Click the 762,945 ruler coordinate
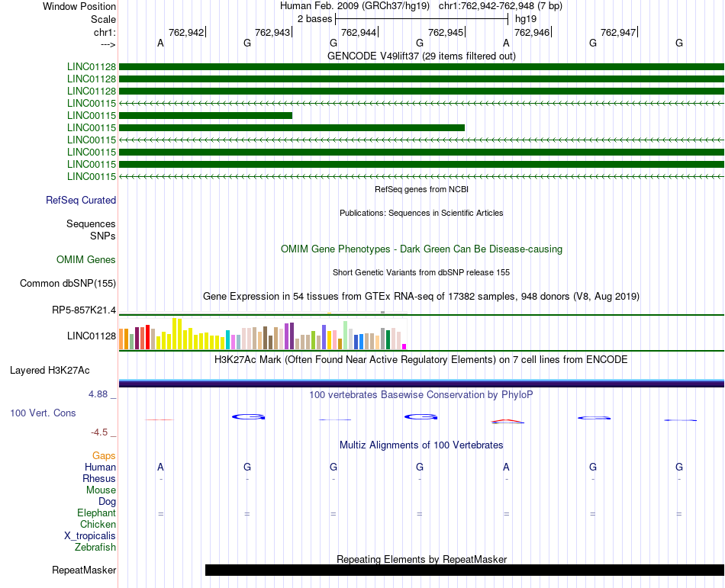725x588 pixels. [x=446, y=32]
